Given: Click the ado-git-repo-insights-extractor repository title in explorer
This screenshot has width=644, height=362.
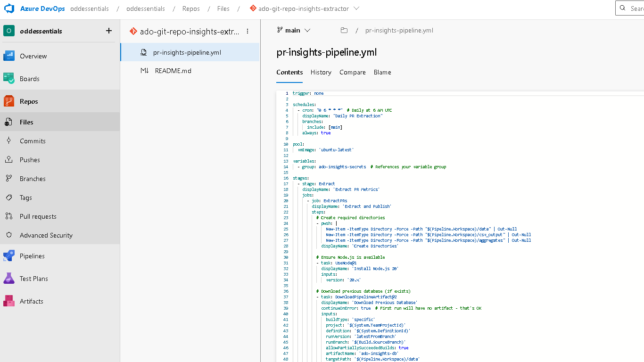Looking at the screenshot, I should tap(190, 32).
